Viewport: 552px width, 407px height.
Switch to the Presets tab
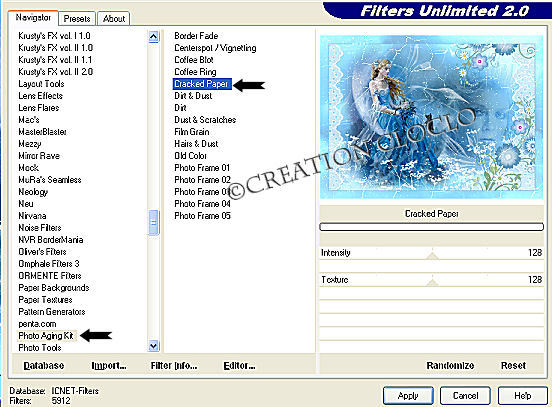tap(77, 19)
